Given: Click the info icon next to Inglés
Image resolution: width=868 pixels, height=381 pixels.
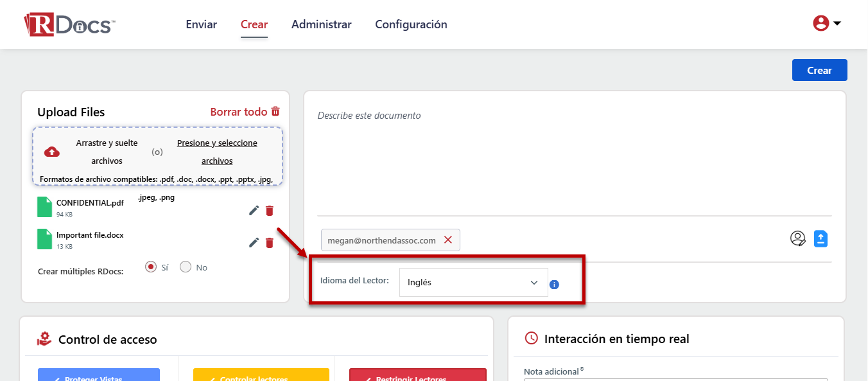Looking at the screenshot, I should tap(554, 284).
